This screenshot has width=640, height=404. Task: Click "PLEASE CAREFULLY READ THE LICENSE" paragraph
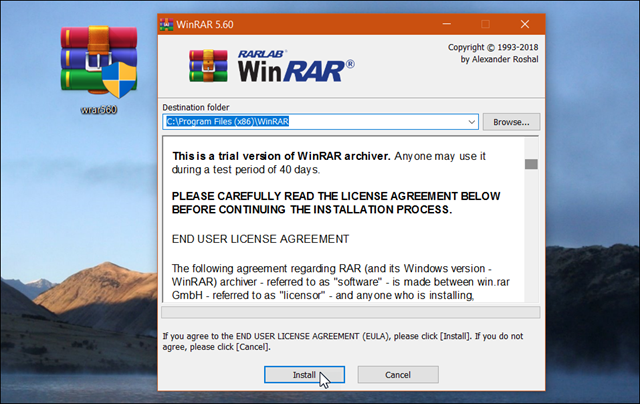[x=336, y=203]
